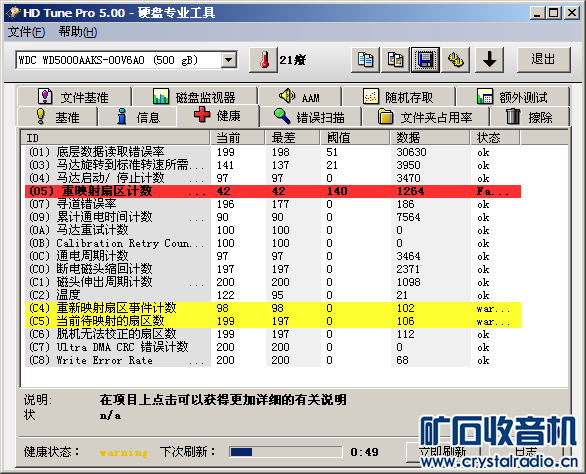Viewport: 586px width, 474px height.
Task: Click the 当前 column header
Action: click(x=237, y=138)
